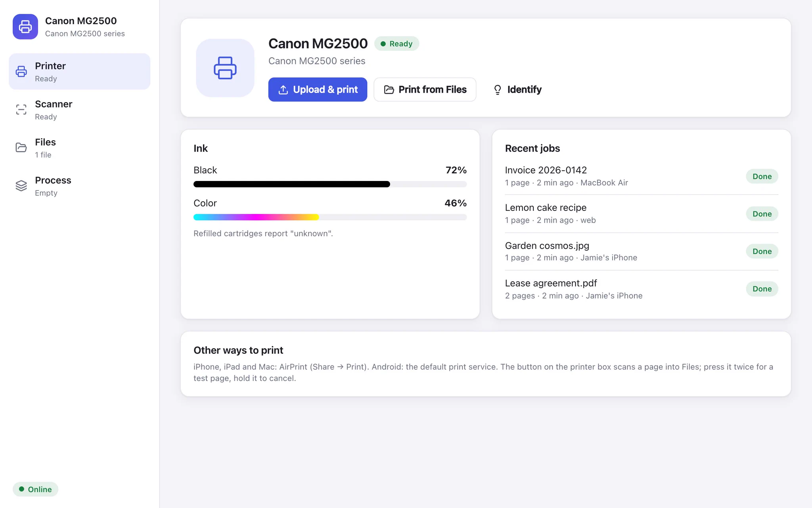Go to the Process section
This screenshot has width=812, height=508.
pyautogui.click(x=80, y=186)
